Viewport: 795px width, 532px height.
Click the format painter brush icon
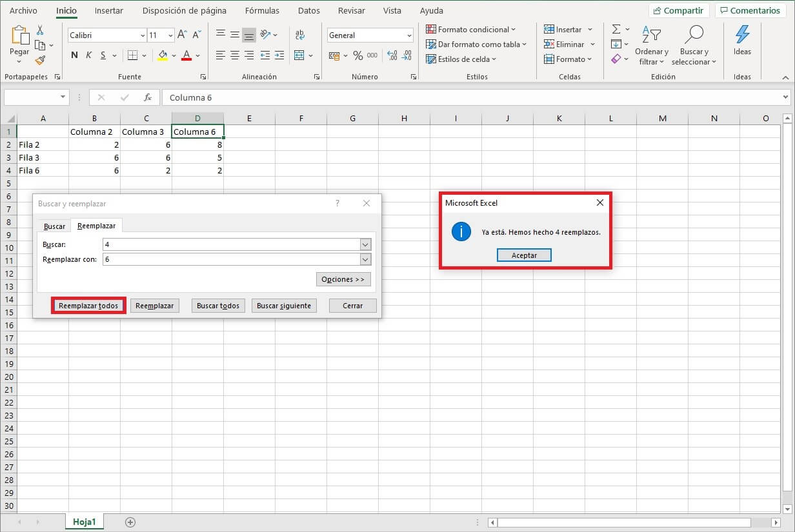click(x=40, y=60)
